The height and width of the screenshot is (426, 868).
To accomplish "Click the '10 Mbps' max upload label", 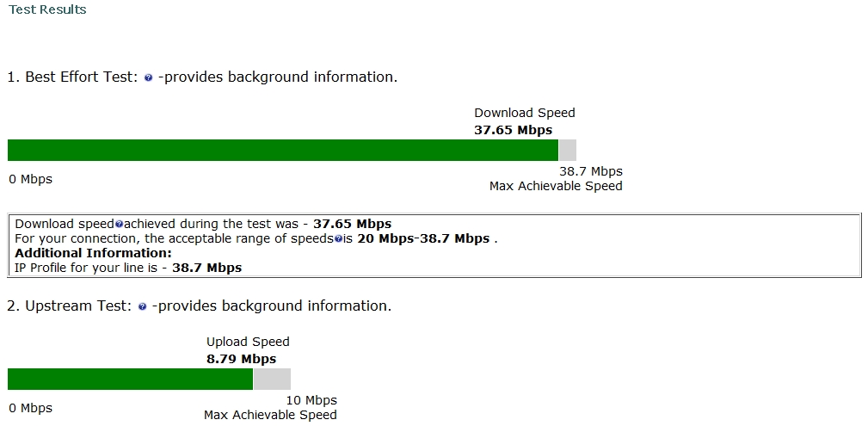I will click(x=310, y=400).
